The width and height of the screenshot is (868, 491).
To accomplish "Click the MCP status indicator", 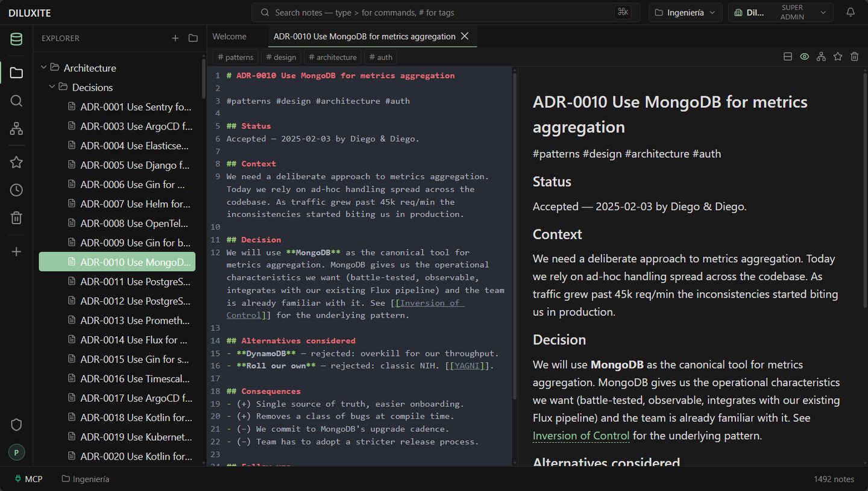I will click(x=28, y=479).
